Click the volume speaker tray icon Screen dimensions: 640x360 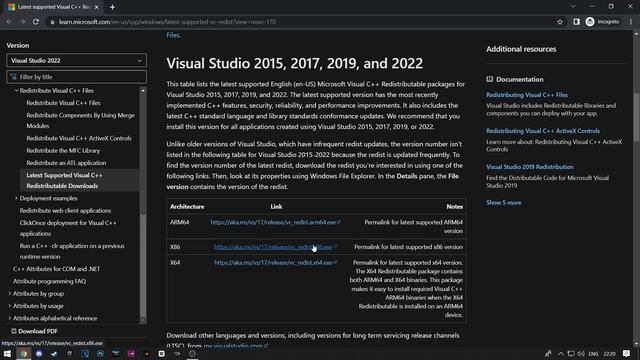(x=581, y=354)
